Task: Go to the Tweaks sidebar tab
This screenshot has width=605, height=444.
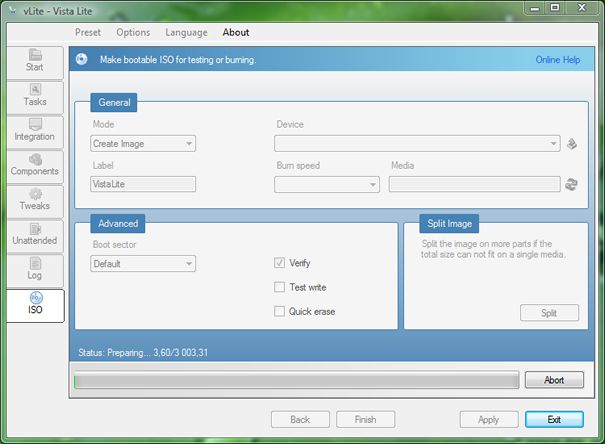Action: tap(35, 201)
